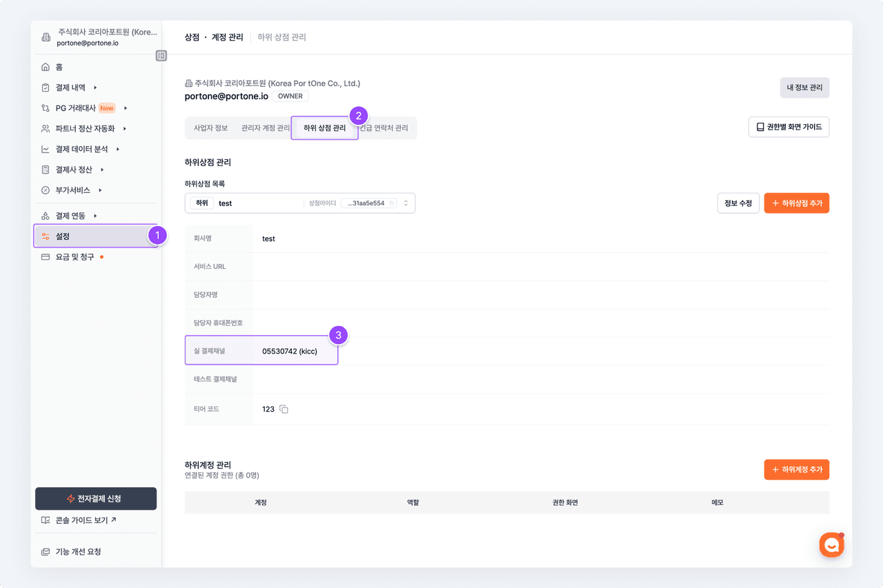
Task: Expand the PG 거래대사 menu
Action: click(125, 108)
